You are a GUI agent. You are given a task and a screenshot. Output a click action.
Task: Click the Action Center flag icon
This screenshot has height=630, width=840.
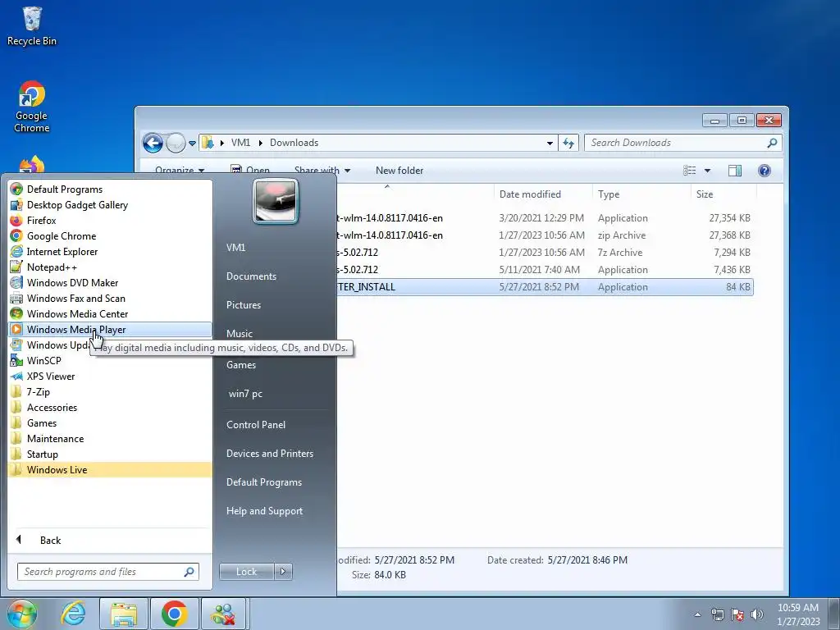pos(737,614)
